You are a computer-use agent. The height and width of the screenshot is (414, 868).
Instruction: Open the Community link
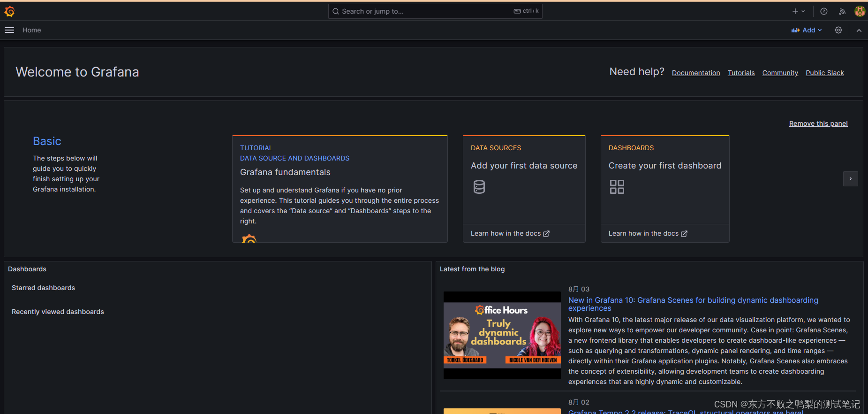(x=780, y=73)
